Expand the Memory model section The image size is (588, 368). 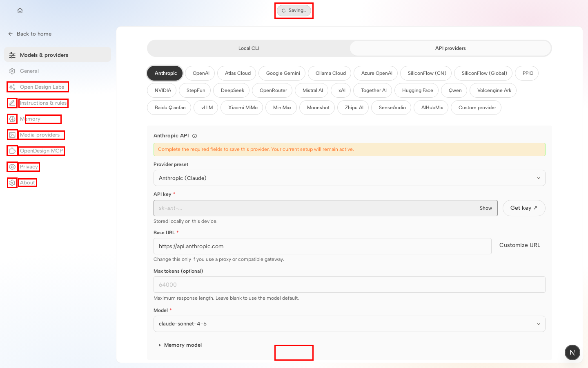pos(180,345)
